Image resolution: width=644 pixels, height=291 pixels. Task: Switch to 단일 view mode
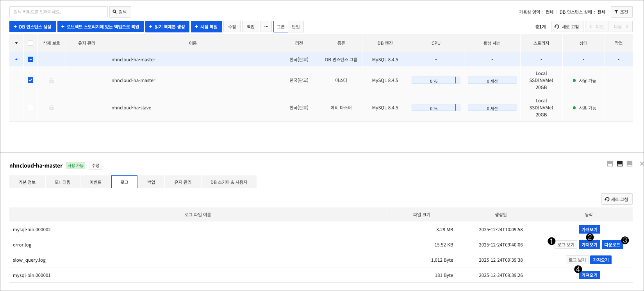pos(296,27)
